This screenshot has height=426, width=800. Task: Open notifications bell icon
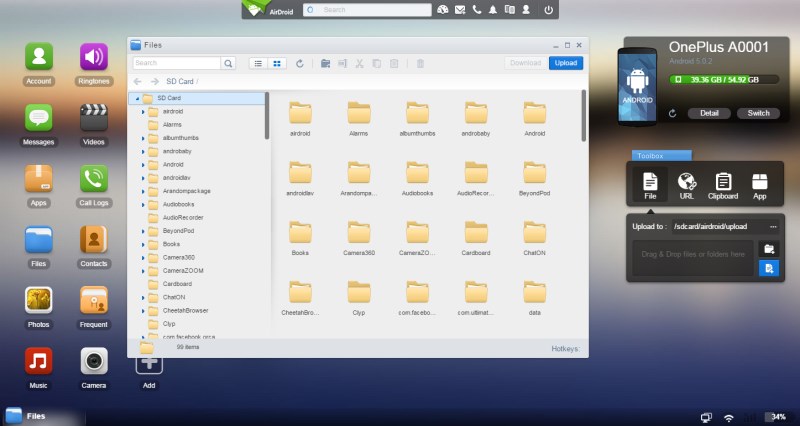493,10
